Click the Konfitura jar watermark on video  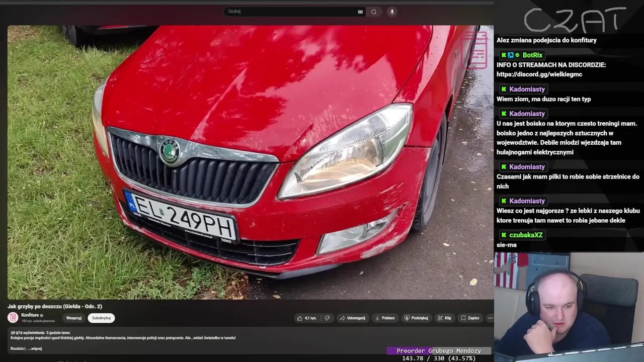click(475, 49)
